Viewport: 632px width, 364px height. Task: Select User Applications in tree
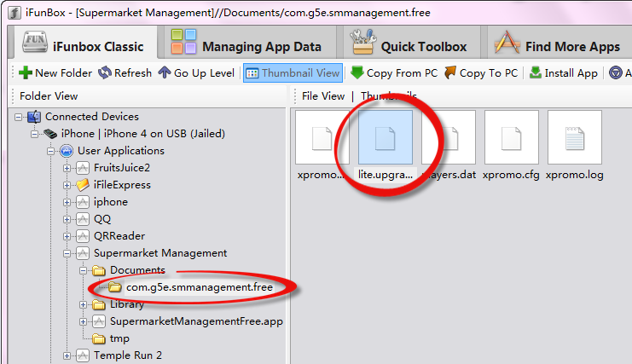point(121,151)
